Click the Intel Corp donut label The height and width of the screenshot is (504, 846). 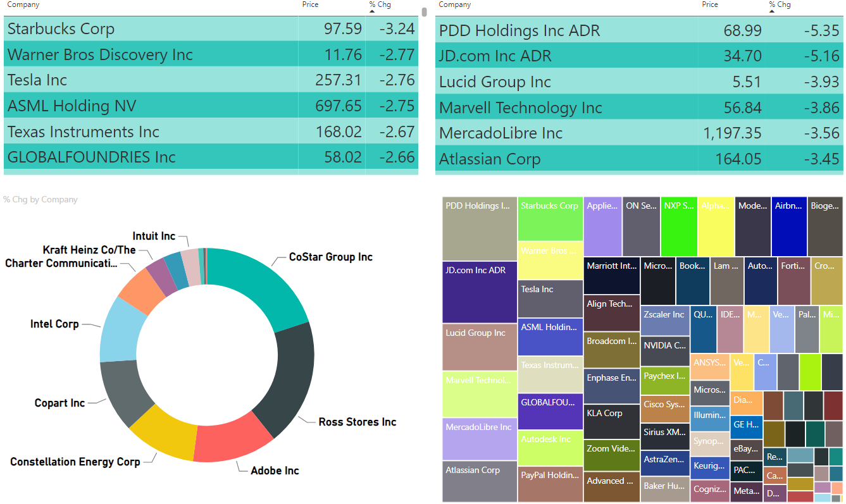[x=54, y=324]
